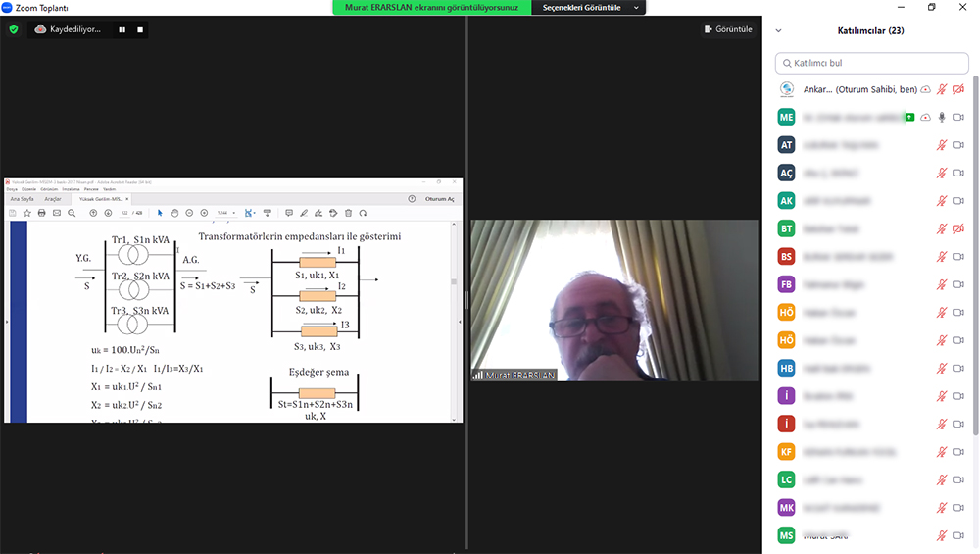Click the magnifier search icon in Acrobat

click(72, 213)
